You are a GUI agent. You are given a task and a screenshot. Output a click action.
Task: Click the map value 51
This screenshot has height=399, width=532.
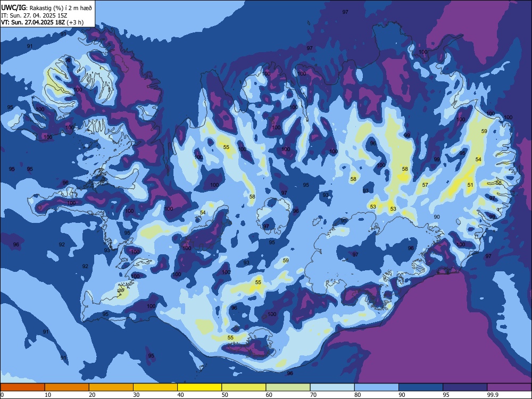470,185
